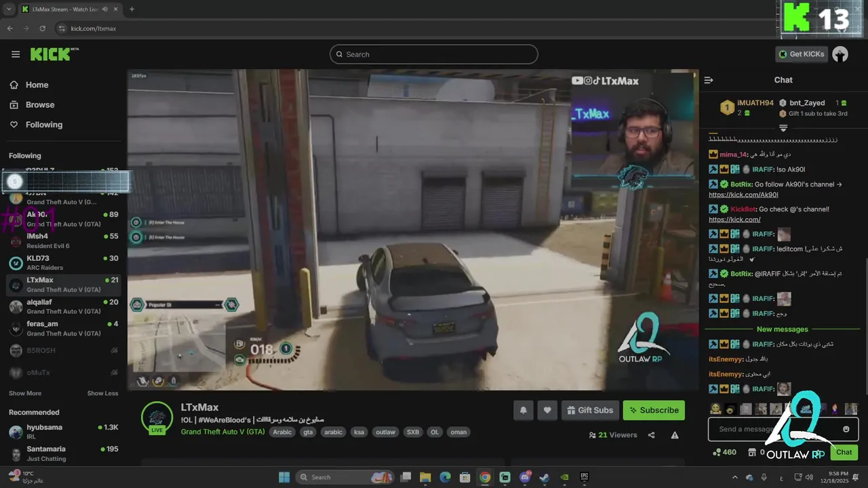Select the OL tag
Image resolution: width=868 pixels, height=488 pixels.
435,432
